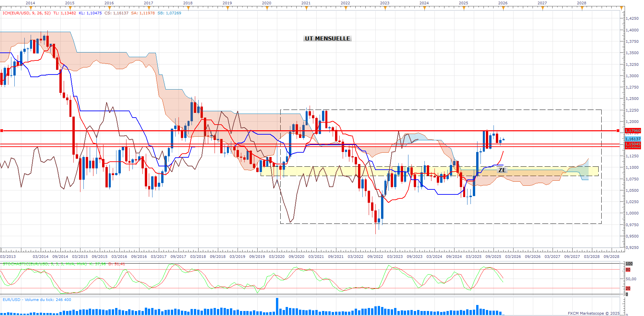Image resolution: width=644 pixels, height=316 pixels.
Task: Click the red 1,15045 price tag on axis
Action: pos(633,144)
